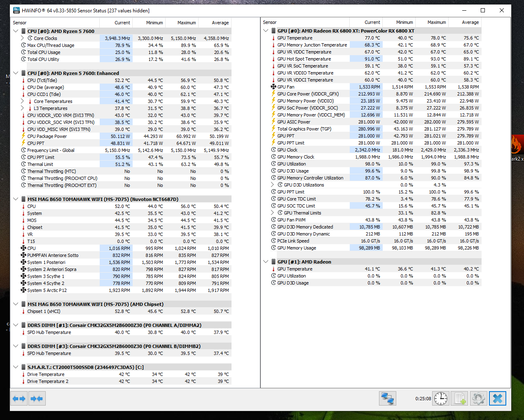Open the network remote monitoring icon
Viewport: 524px width, 420px height.
point(387,399)
